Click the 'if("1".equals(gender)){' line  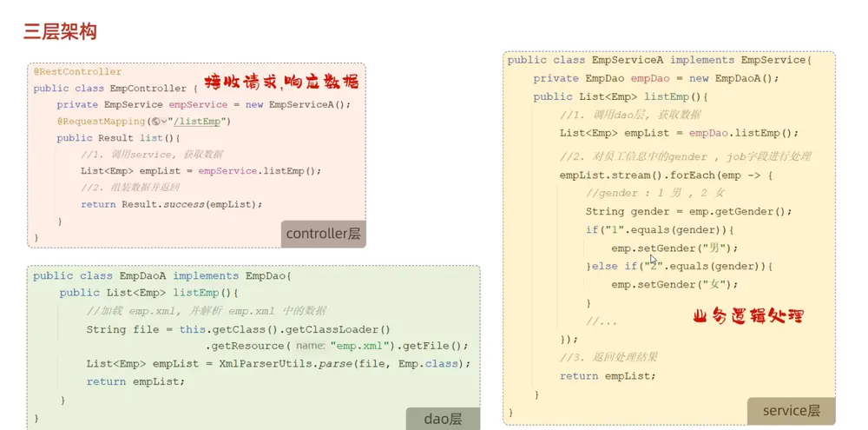660,229
